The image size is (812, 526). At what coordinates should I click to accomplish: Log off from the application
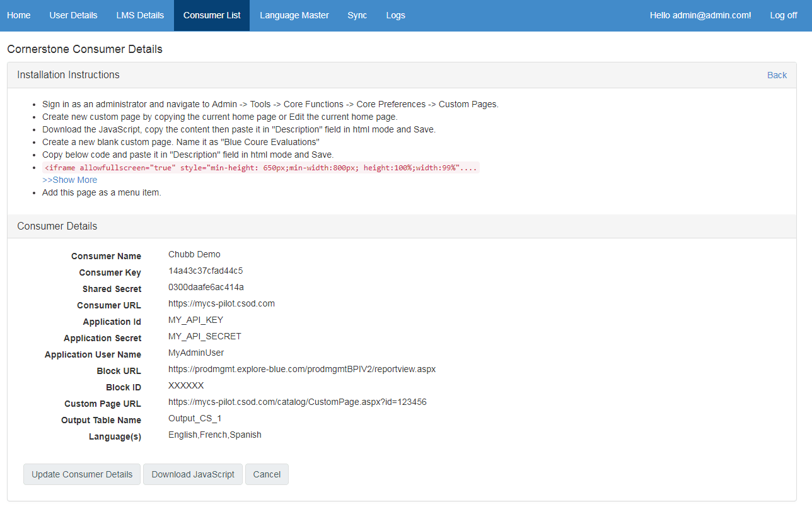784,15
